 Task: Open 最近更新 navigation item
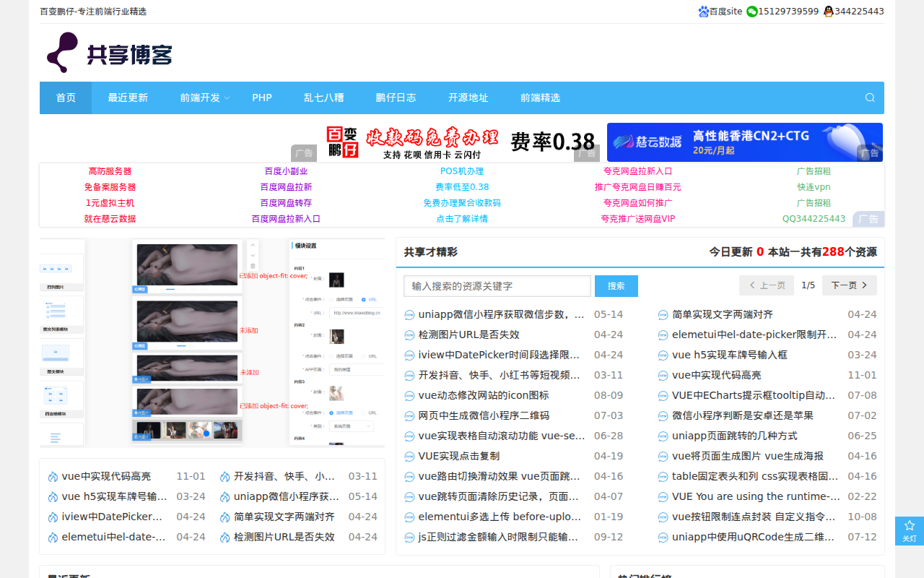128,98
